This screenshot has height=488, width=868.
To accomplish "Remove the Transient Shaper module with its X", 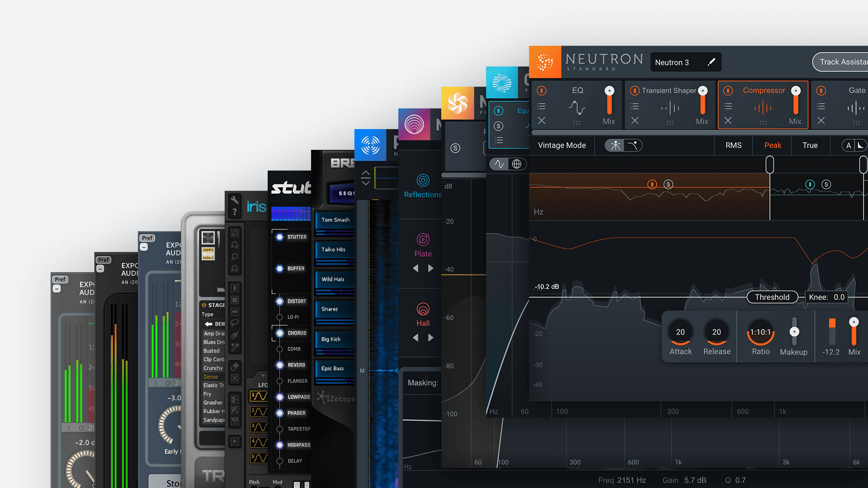I will coord(635,120).
